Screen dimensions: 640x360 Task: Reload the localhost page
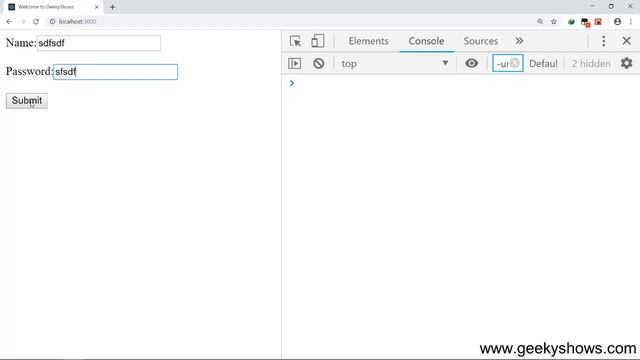36,22
